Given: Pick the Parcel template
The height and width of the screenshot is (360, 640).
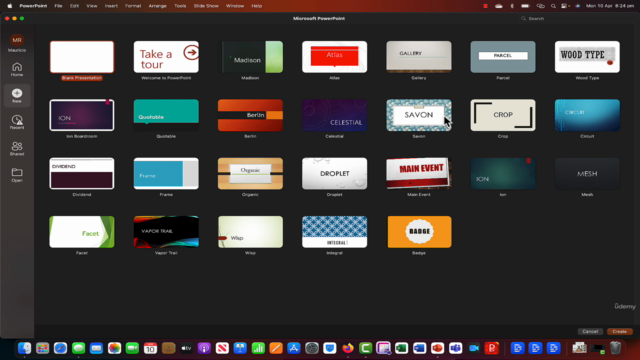Looking at the screenshot, I should (x=503, y=57).
